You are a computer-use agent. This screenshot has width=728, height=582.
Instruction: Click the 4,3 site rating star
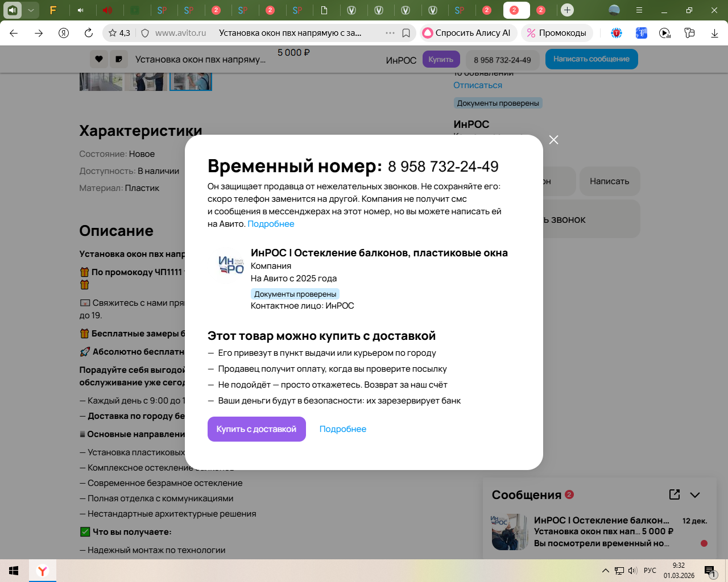[x=119, y=33]
